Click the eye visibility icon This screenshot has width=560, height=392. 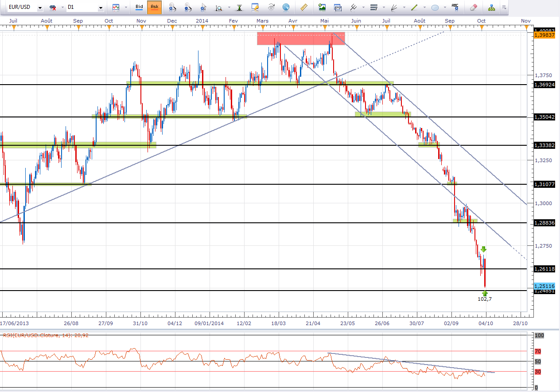click(270, 7)
